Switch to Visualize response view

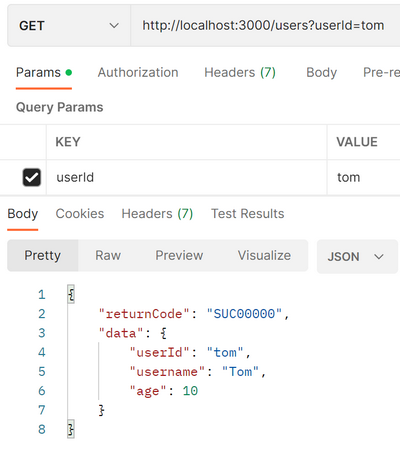click(264, 256)
